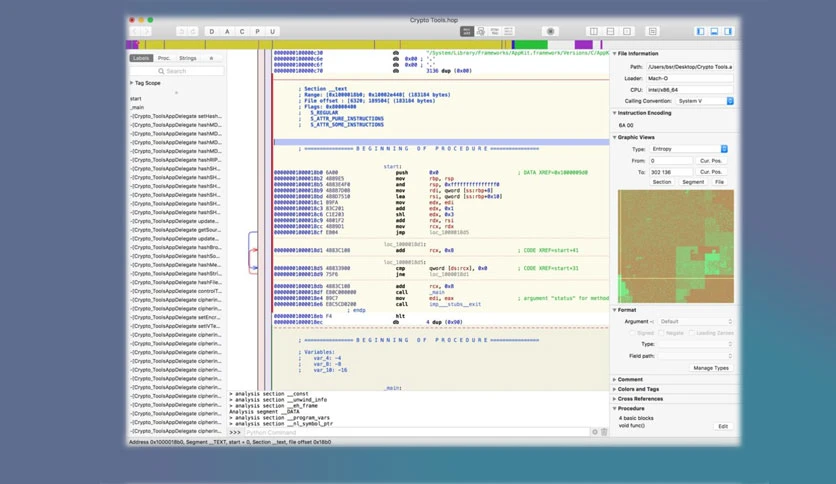This screenshot has height=484, width=836.
Task: Click the Segment range button
Action: pyautogui.click(x=693, y=182)
